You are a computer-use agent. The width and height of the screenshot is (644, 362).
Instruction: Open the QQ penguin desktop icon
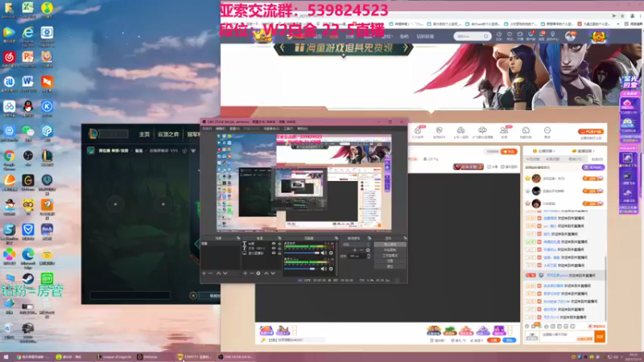click(28, 109)
